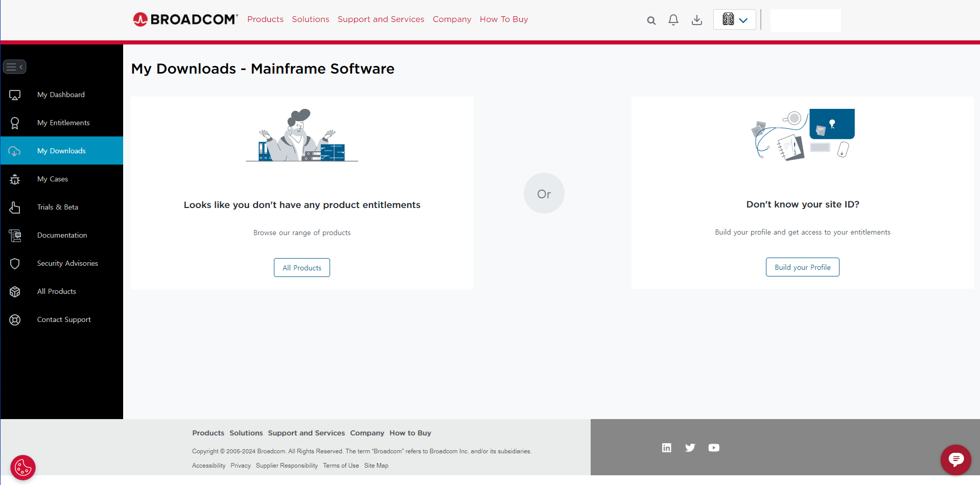Click the YouTube footer icon
Image resolution: width=980 pixels, height=485 pixels.
tap(714, 448)
